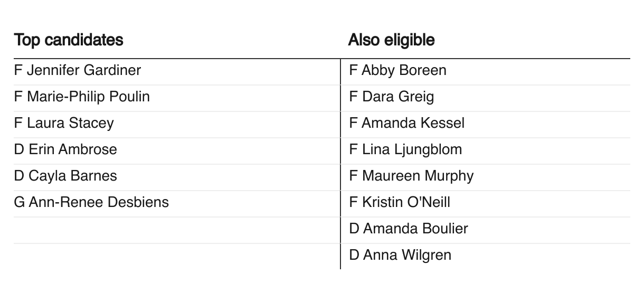Click the Kristin O'Neill entry

click(400, 202)
